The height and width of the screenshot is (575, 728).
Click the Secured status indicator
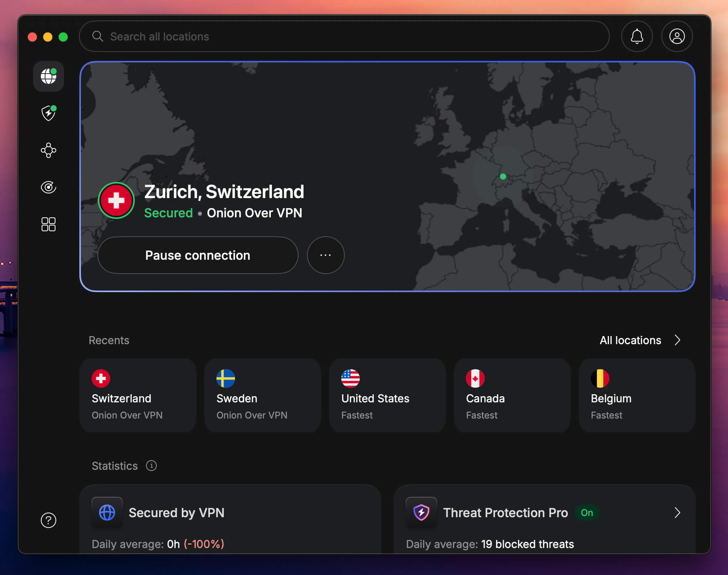(168, 213)
